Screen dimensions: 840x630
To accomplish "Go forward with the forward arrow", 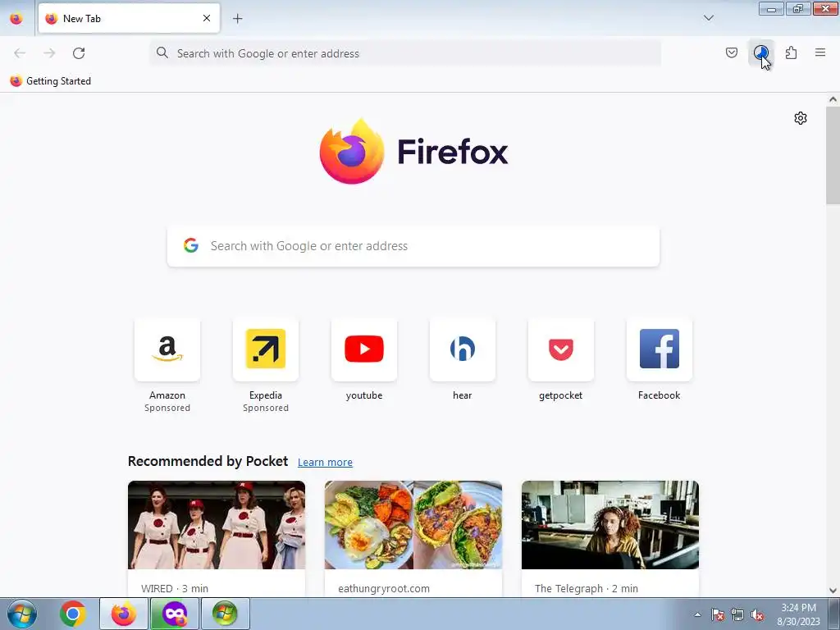I will pos(49,53).
